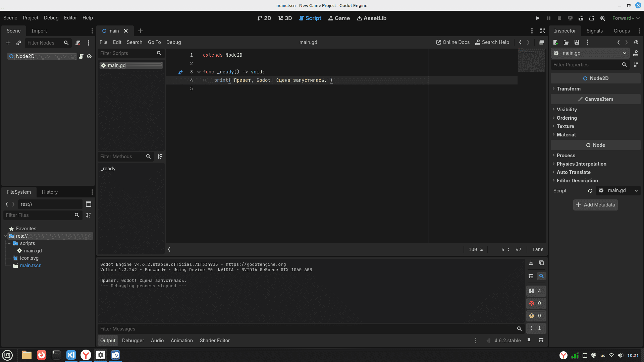Open Inspector object history icon
Viewport: 644px width, 362px height.
click(636, 42)
